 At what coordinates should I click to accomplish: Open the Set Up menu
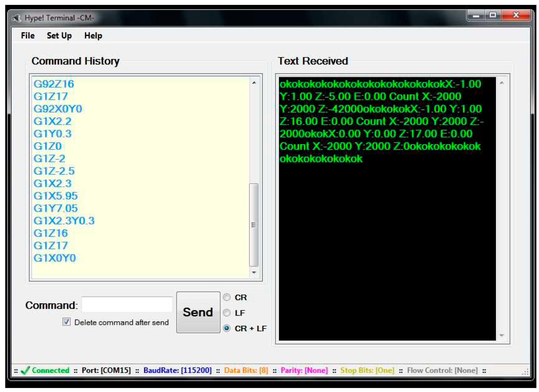(x=59, y=36)
